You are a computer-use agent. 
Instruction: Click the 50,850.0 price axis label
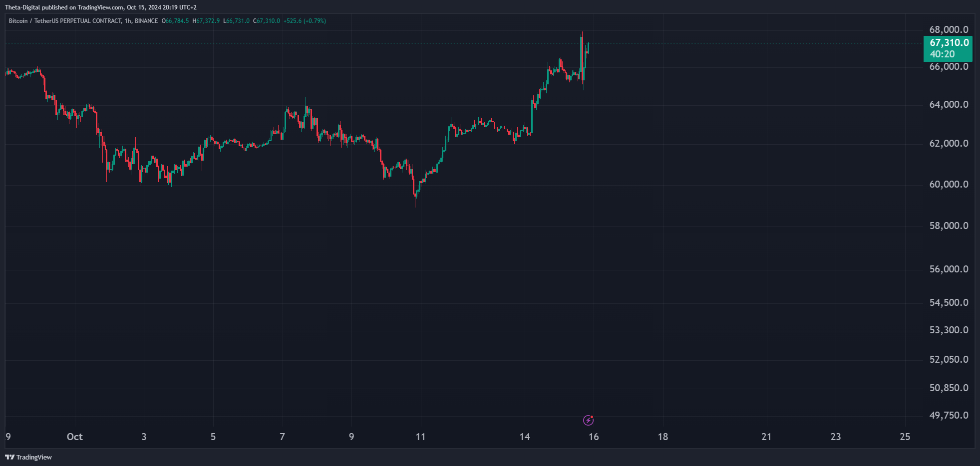coord(949,388)
